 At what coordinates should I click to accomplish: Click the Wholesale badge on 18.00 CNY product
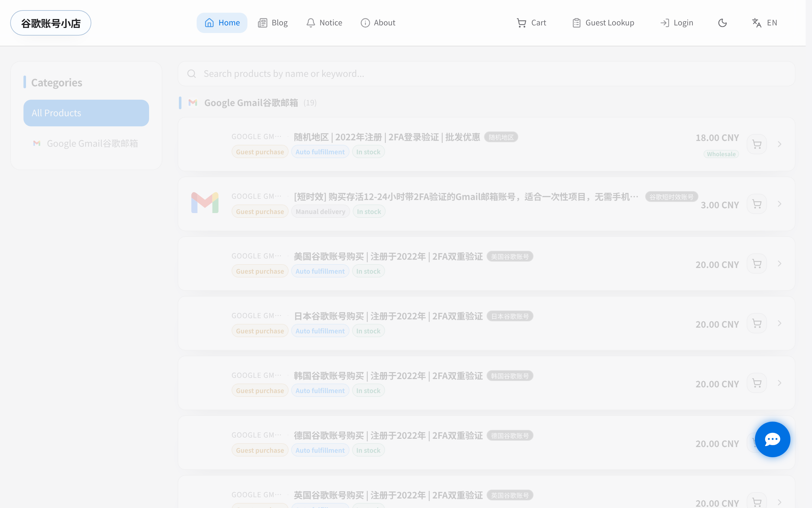[x=721, y=154]
